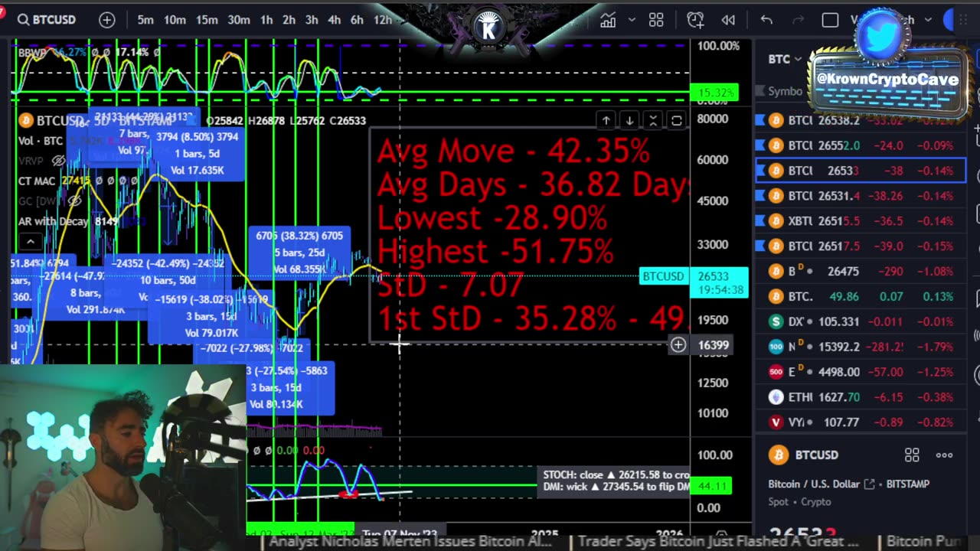Image resolution: width=980 pixels, height=551 pixels.
Task: Move the text pane up
Action: (x=606, y=120)
